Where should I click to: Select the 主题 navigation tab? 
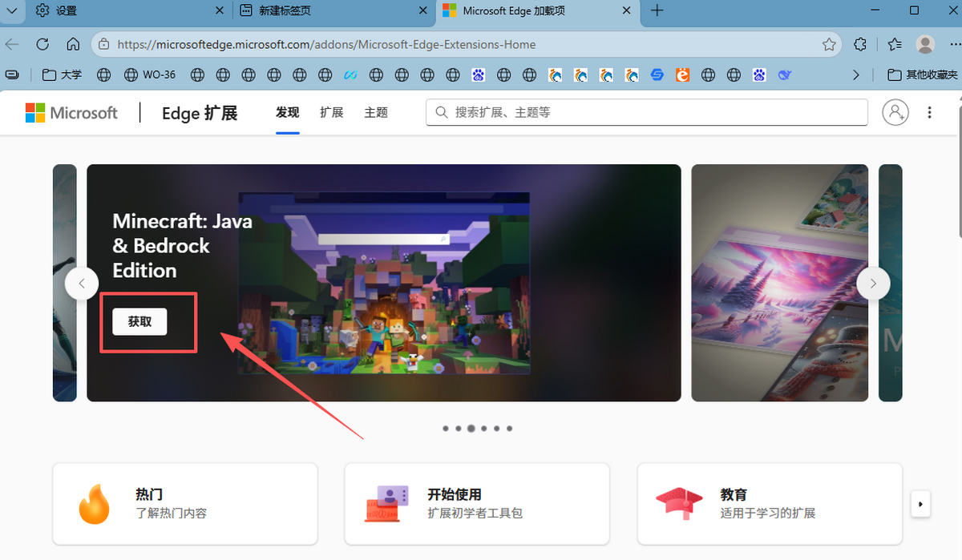[376, 112]
